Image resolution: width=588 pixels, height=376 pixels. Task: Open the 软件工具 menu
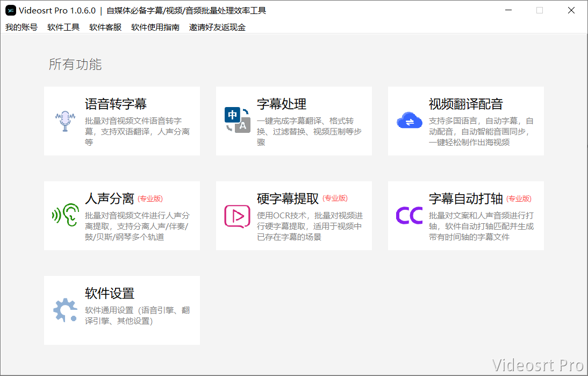pos(62,27)
